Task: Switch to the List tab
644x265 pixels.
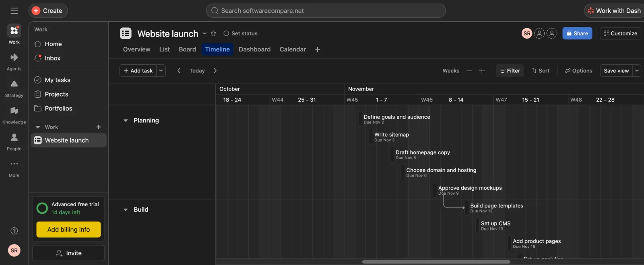Action: [164, 49]
